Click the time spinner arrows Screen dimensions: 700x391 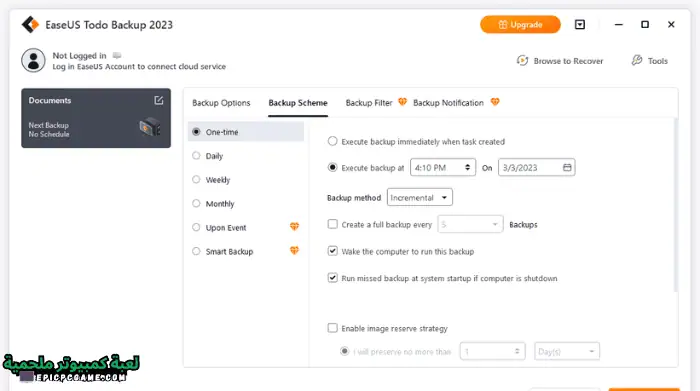pos(467,167)
